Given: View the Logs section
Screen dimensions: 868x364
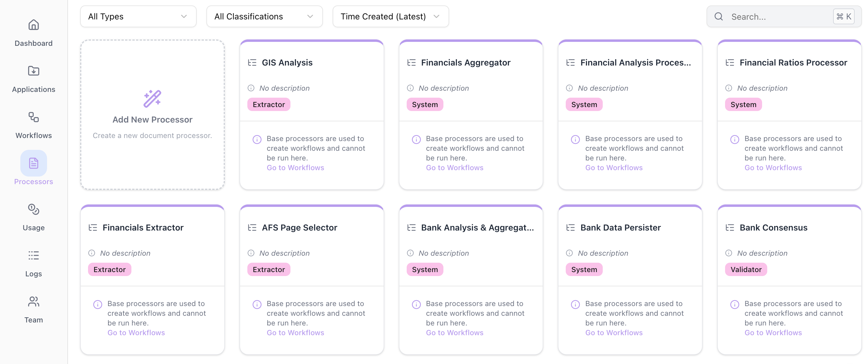Looking at the screenshot, I should click(33, 263).
